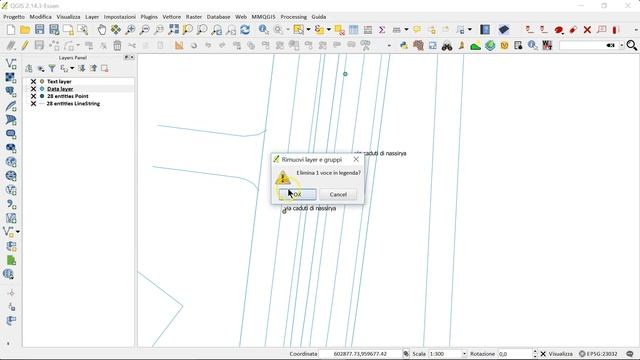Close the Rimuovi layer e gruppi dialog
Image resolution: width=640 pixels, height=360 pixels.
[356, 159]
